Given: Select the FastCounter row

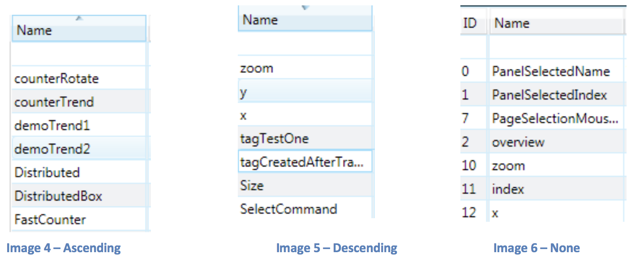Looking at the screenshot, I should point(50,220).
